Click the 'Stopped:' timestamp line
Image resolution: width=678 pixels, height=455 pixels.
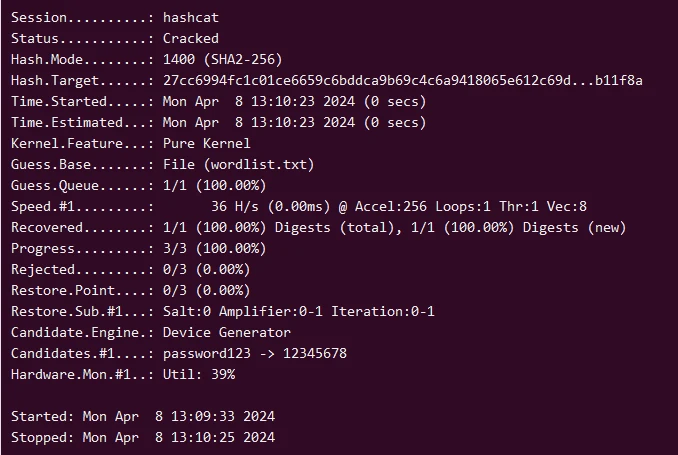click(143, 437)
